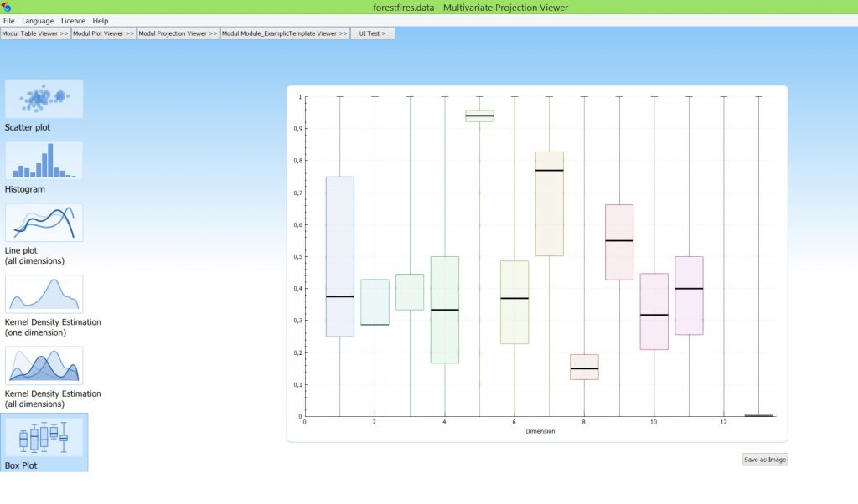Image resolution: width=858 pixels, height=504 pixels.
Task: Expand the Modul Table Viewer dropdown
Action: 35,33
